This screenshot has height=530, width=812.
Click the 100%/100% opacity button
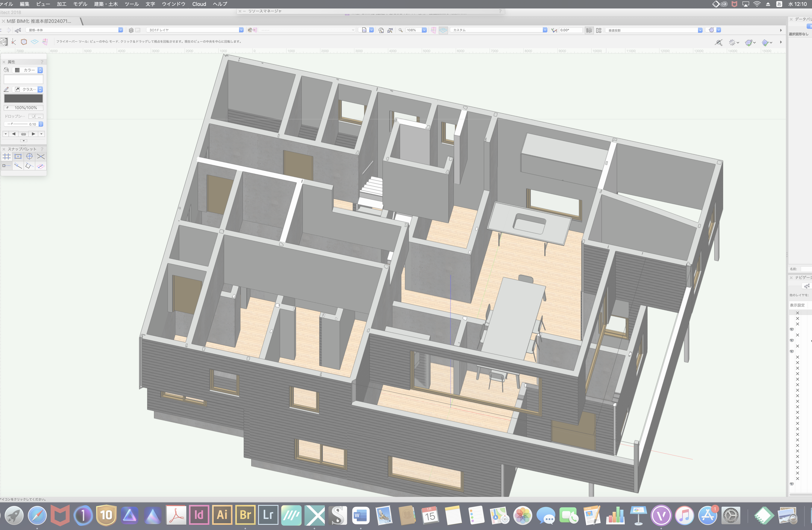pyautogui.click(x=24, y=108)
